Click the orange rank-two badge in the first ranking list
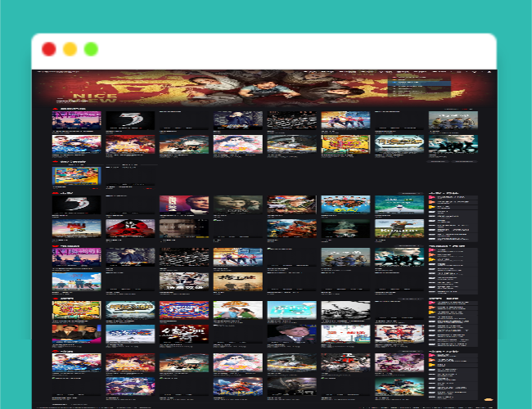 [432, 203]
